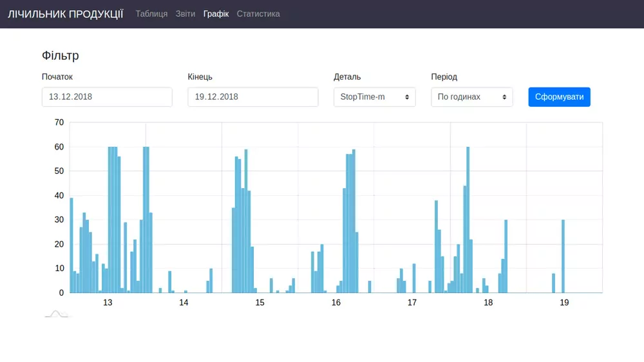The height and width of the screenshot is (362, 644).
Task: Go to the Таблиця menu item
Action: point(151,14)
